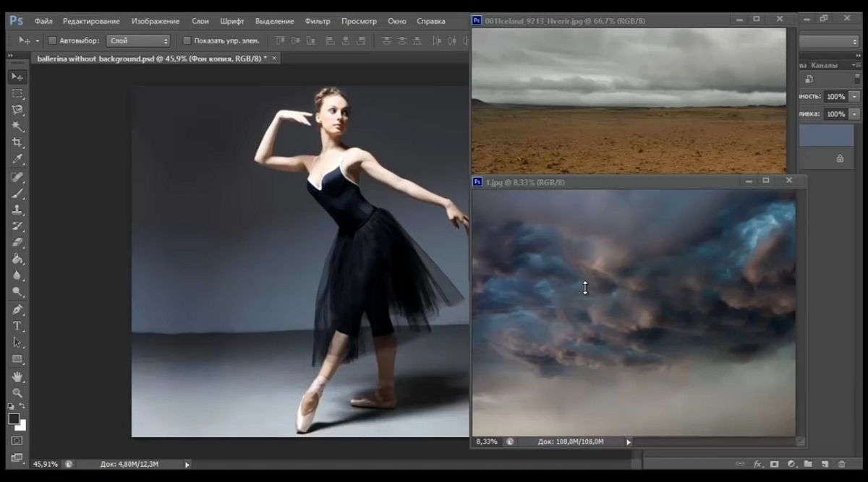Select the Zoom tool
Image resolution: width=868 pixels, height=482 pixels.
coord(17,393)
